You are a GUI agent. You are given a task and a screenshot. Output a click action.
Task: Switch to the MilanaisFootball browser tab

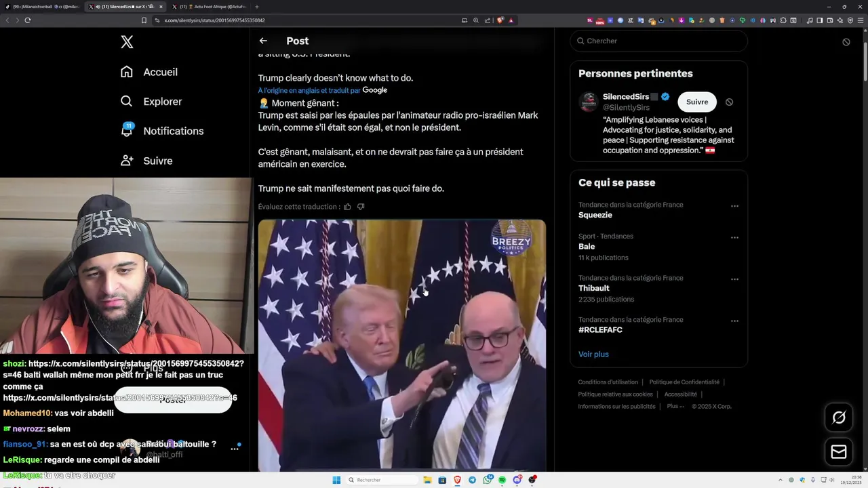(x=42, y=7)
